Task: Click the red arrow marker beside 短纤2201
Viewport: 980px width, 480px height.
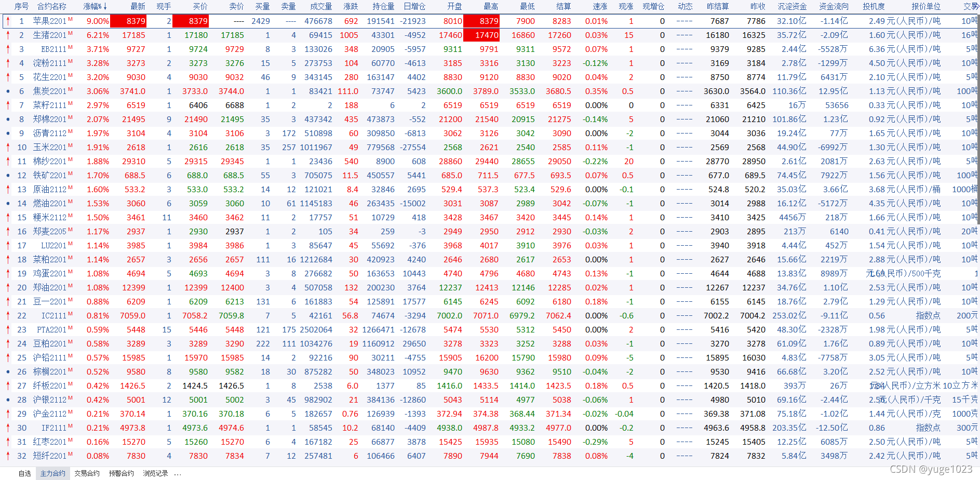Action: (x=8, y=456)
